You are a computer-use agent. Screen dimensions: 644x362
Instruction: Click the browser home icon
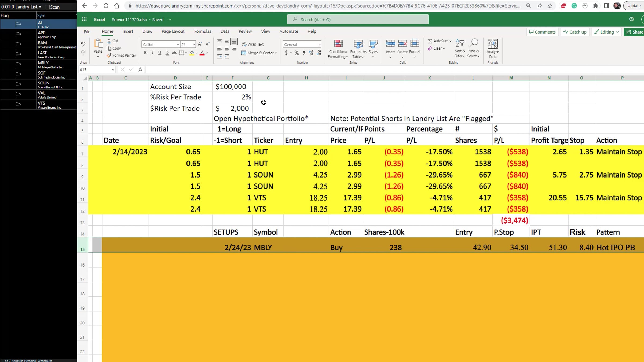[117, 6]
